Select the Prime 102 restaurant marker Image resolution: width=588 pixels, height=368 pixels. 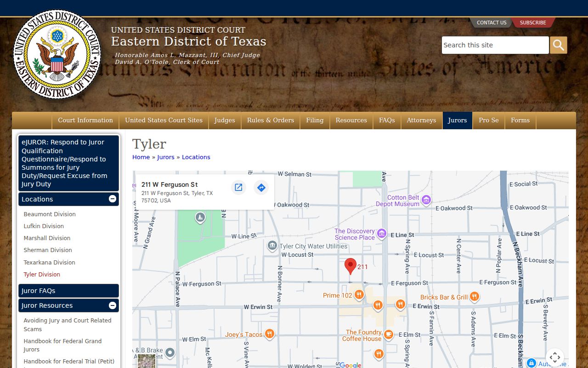pyautogui.click(x=359, y=294)
